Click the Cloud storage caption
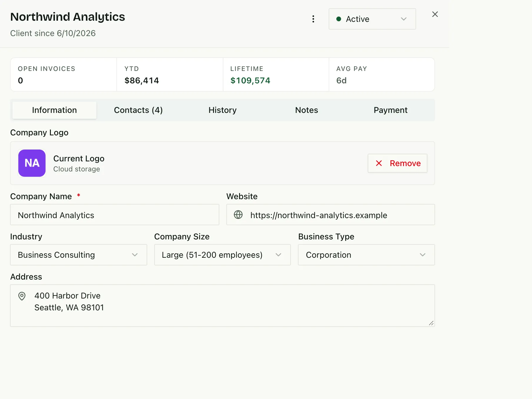Image resolution: width=532 pixels, height=399 pixels. click(77, 169)
